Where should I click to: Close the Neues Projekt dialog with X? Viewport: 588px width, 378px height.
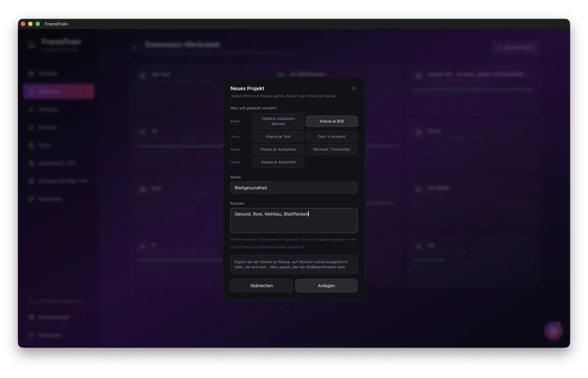tap(354, 89)
